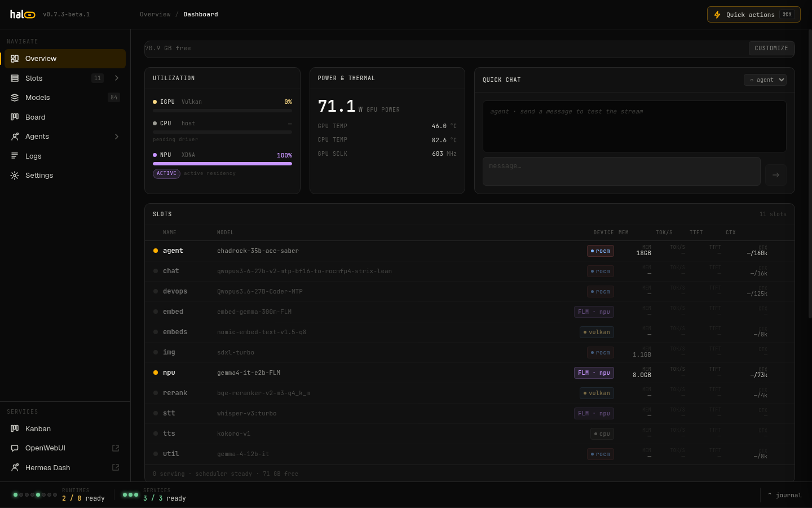Select the chat slot row name
Image resolution: width=812 pixels, height=508 pixels.
171,271
